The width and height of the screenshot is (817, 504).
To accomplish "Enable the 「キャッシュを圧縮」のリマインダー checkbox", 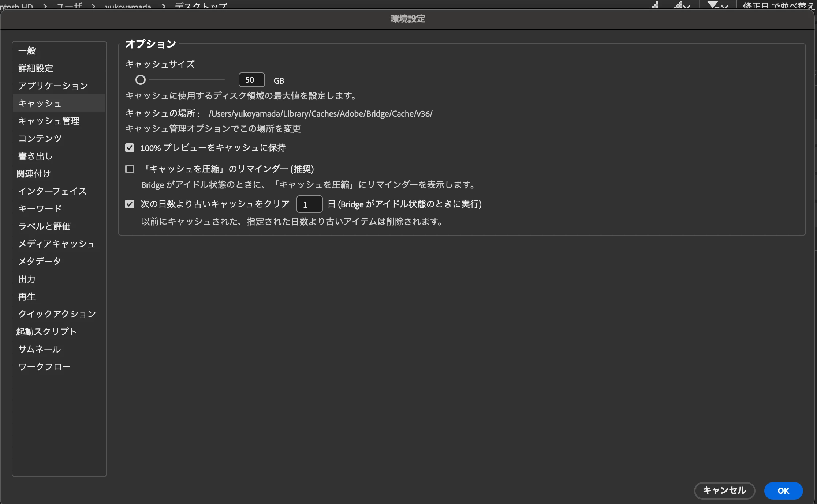I will point(130,169).
